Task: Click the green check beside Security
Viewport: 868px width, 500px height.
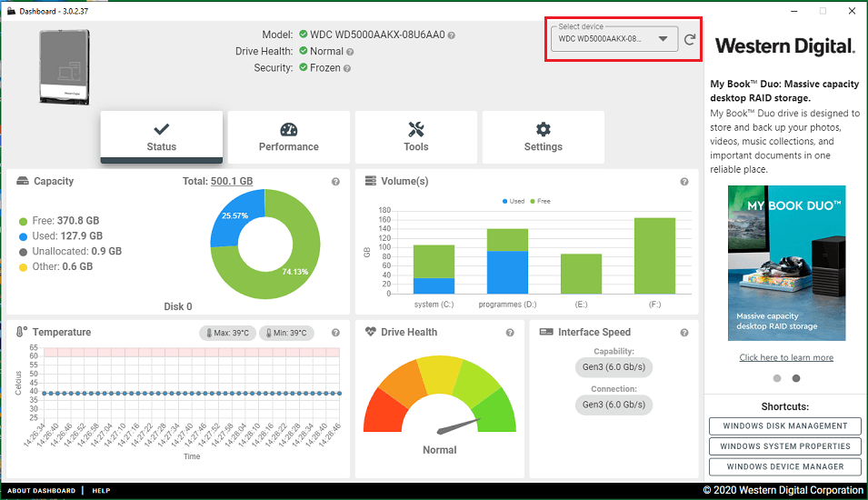Action: click(x=304, y=67)
